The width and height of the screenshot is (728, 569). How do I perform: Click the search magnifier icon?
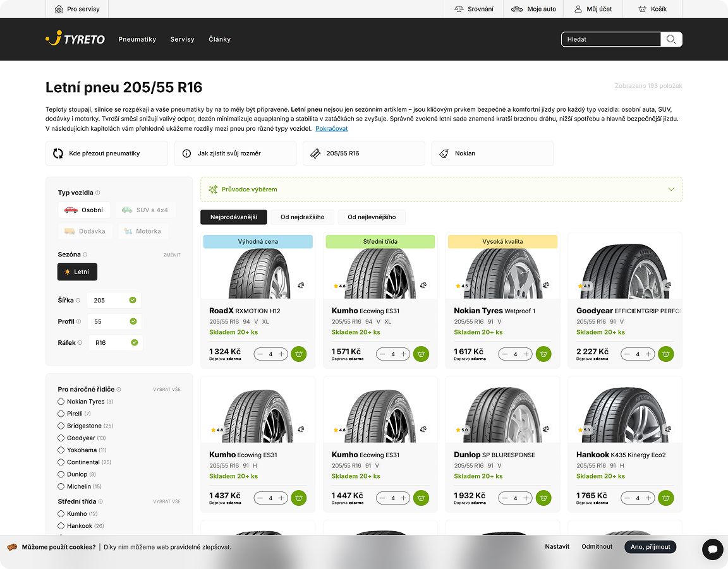[671, 39]
